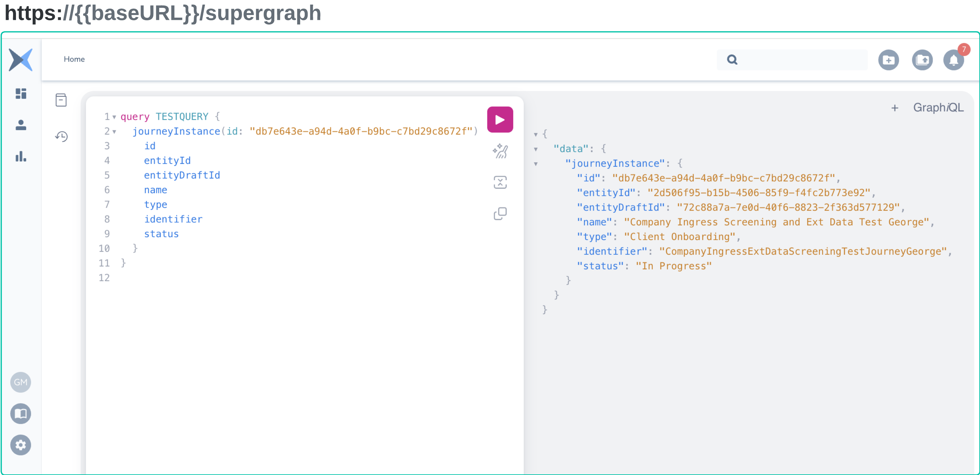The width and height of the screenshot is (980, 475).
Task: Collapse the "journeyInstance" response node
Action: point(535,164)
